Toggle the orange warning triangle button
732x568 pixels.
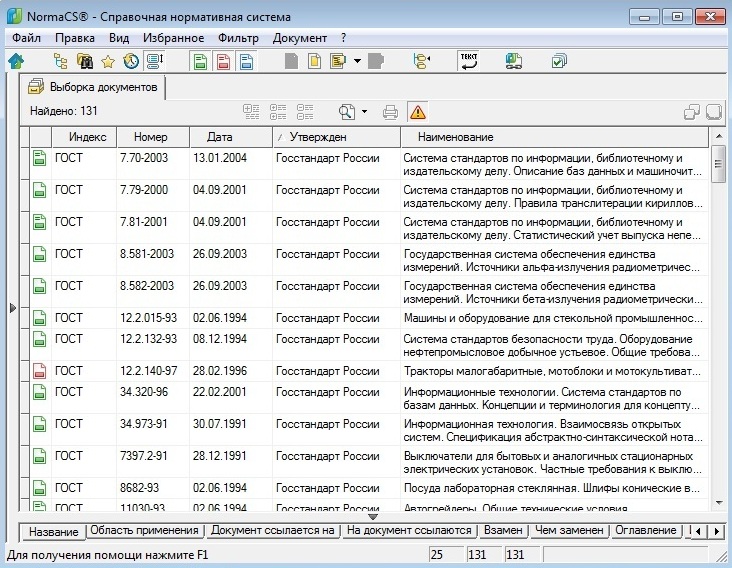pyautogui.click(x=418, y=112)
